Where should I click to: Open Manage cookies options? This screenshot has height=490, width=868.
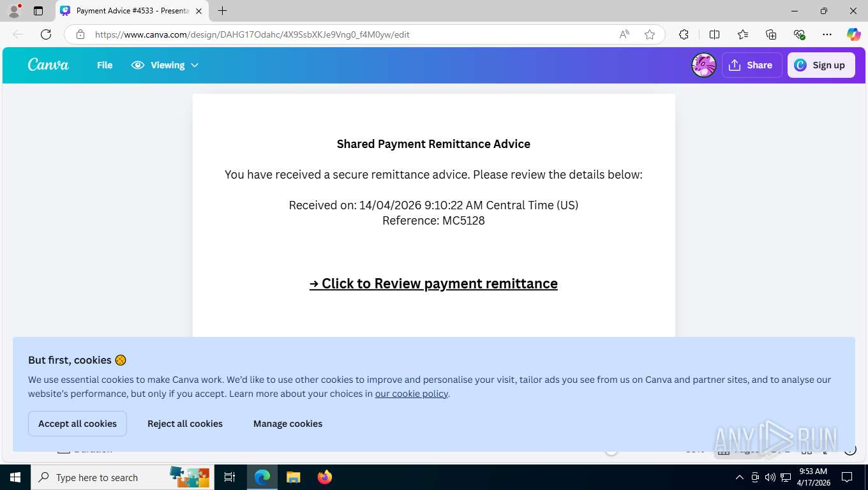(x=288, y=424)
